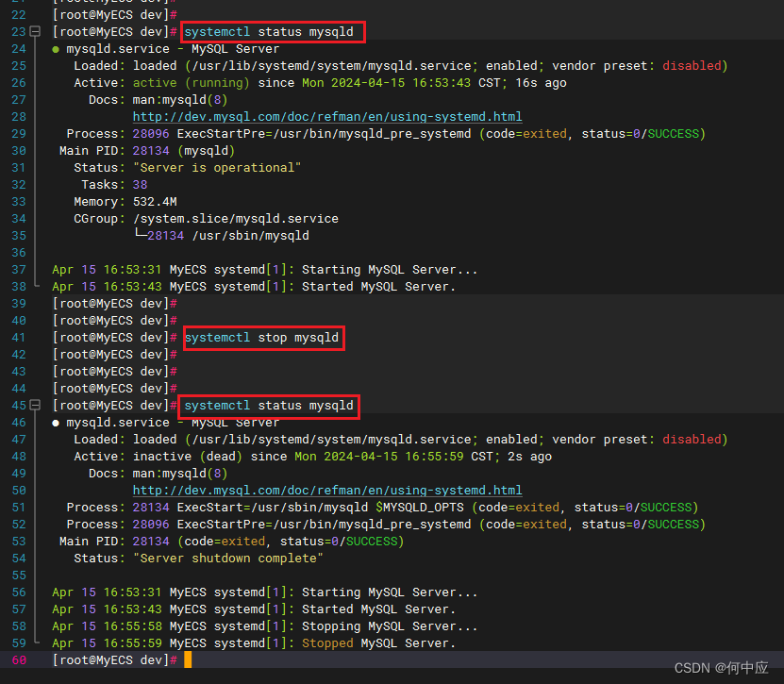
Task: Click 'systemctl status mysqld' on line 23
Action: click(269, 31)
